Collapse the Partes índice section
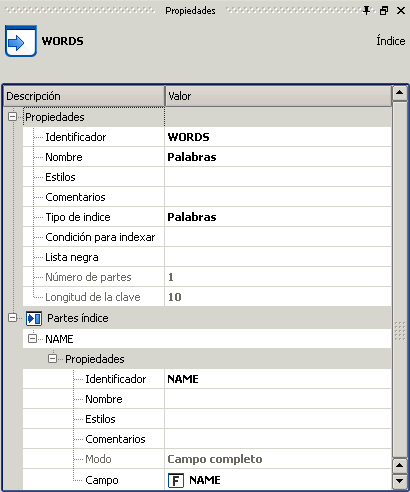Viewport: 410px width, 492px height. click(12, 318)
